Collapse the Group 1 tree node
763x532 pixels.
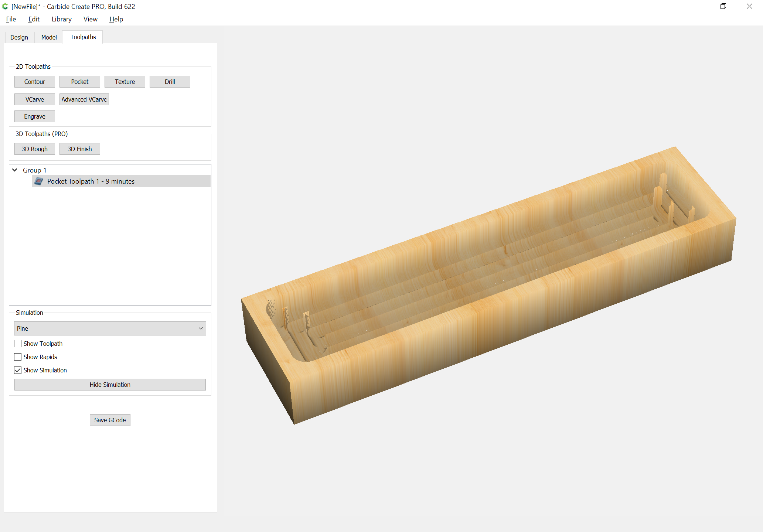point(15,170)
